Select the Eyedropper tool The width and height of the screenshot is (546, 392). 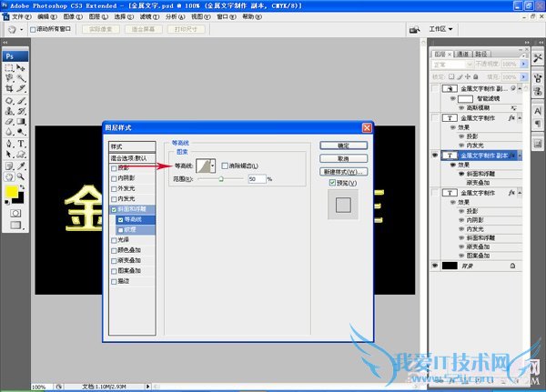[21, 166]
